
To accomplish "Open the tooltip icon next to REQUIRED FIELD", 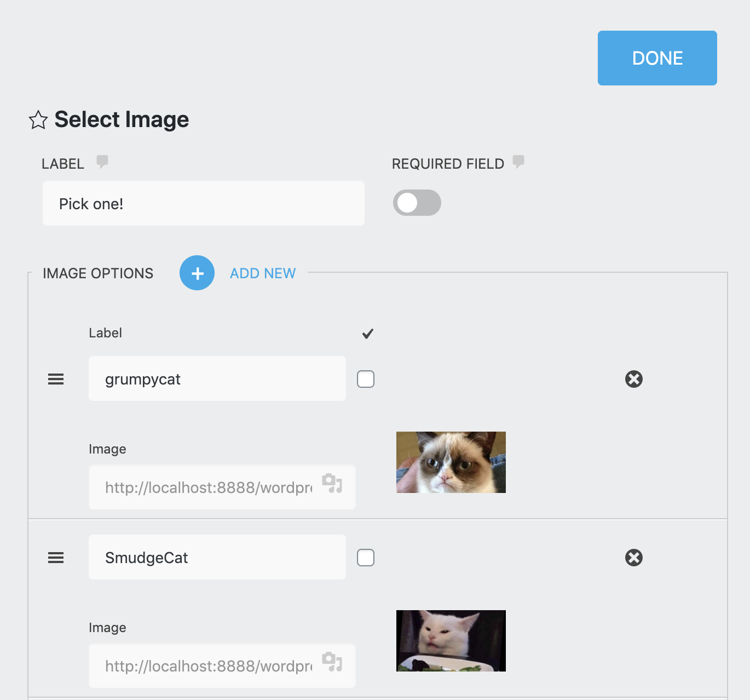I will [518, 162].
